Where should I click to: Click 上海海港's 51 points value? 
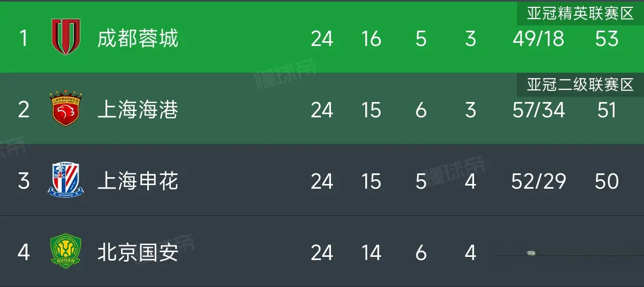tap(607, 110)
